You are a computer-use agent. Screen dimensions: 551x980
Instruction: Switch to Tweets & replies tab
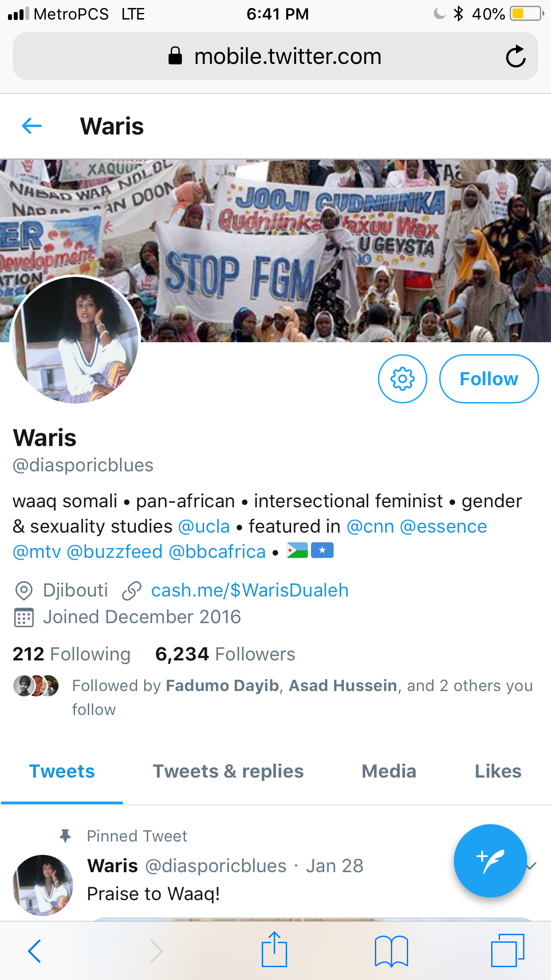[x=228, y=771]
